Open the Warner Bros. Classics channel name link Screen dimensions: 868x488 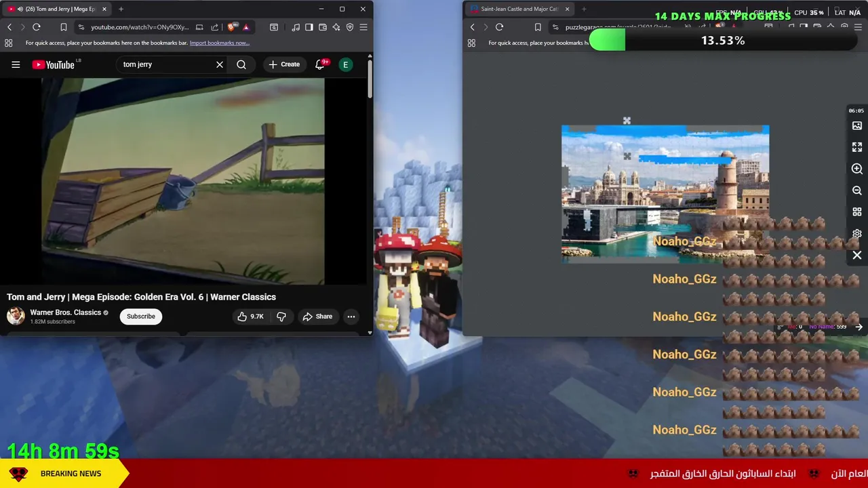[x=65, y=312]
